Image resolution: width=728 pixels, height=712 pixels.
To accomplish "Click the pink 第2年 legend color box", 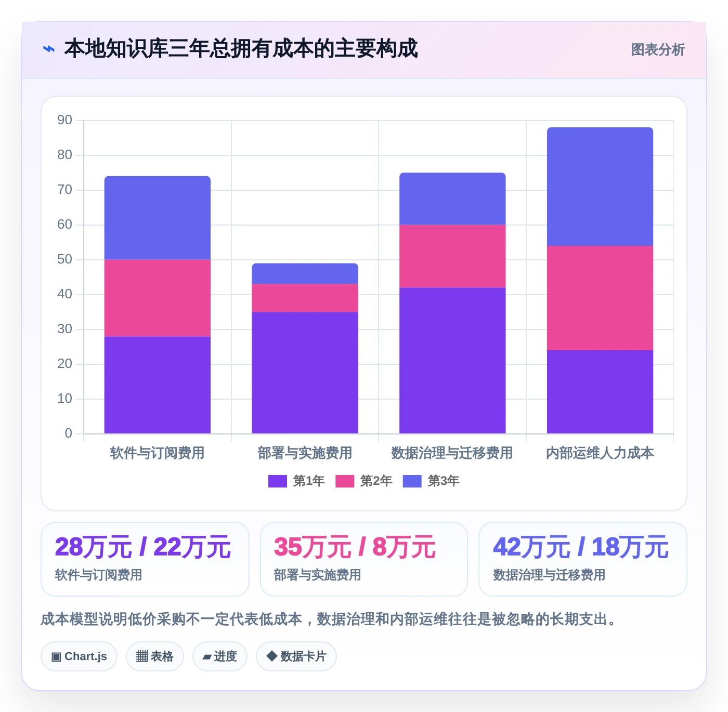I will [345, 481].
